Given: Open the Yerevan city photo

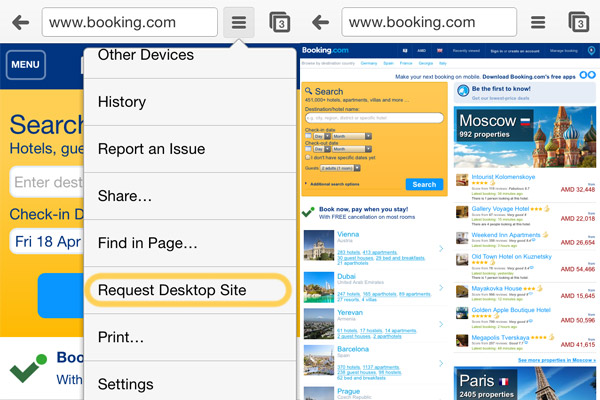Looking at the screenshot, I should click(x=319, y=324).
